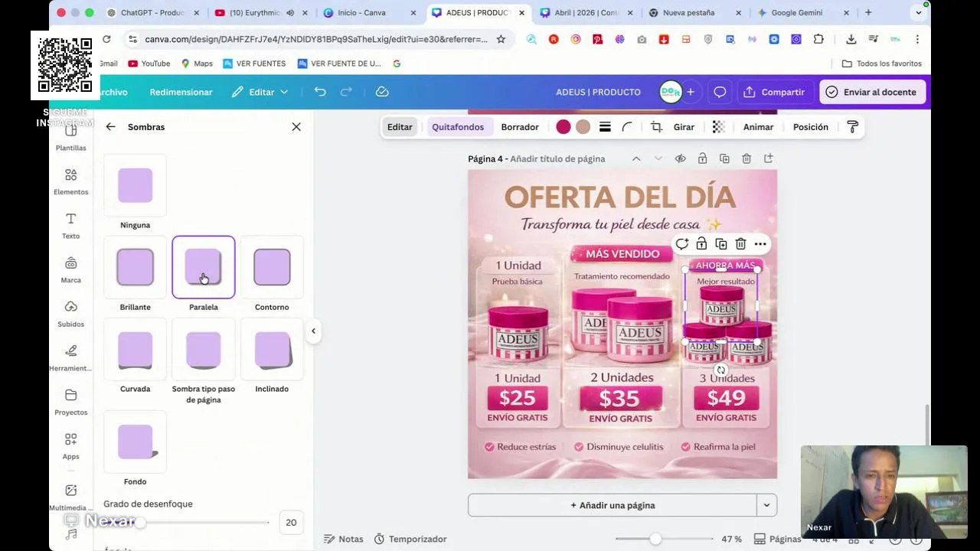Open the Subidos sidebar section
This screenshot has width=980, height=551.
point(71,314)
